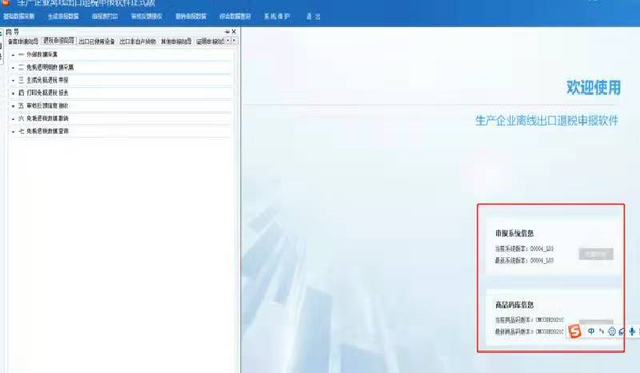The width and height of the screenshot is (640, 373).
Task: Click the 商品码库信息 heading
Action: (x=515, y=305)
